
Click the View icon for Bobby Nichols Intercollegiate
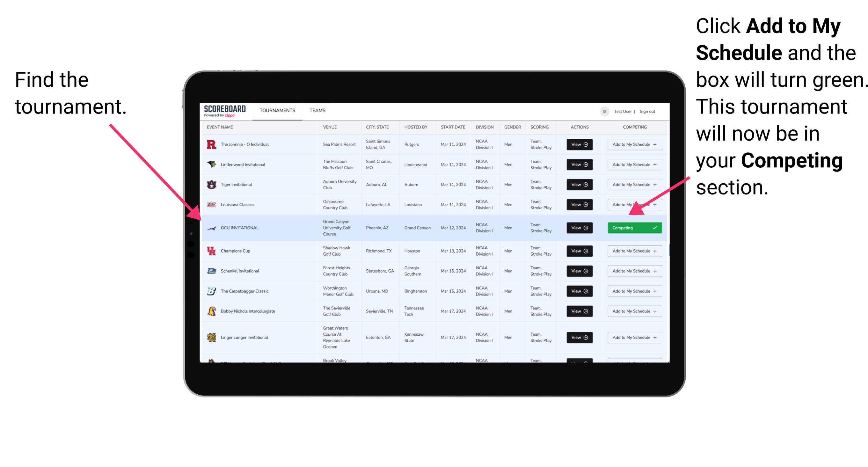pos(578,311)
